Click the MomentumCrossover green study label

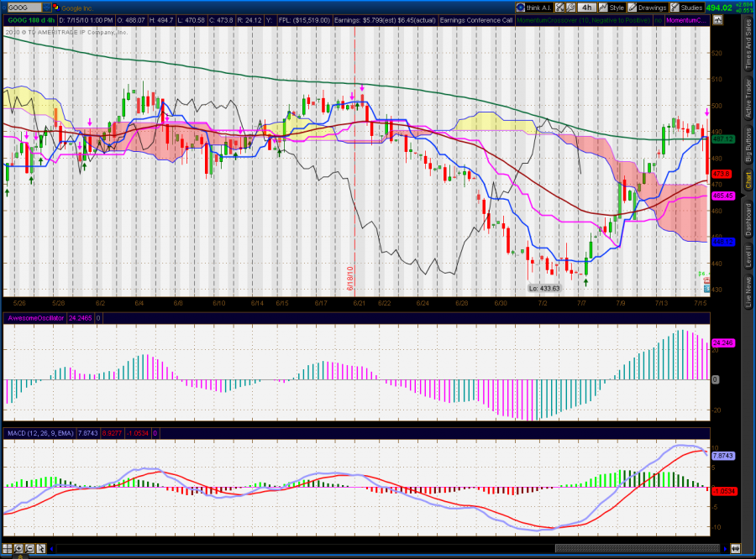coord(583,20)
